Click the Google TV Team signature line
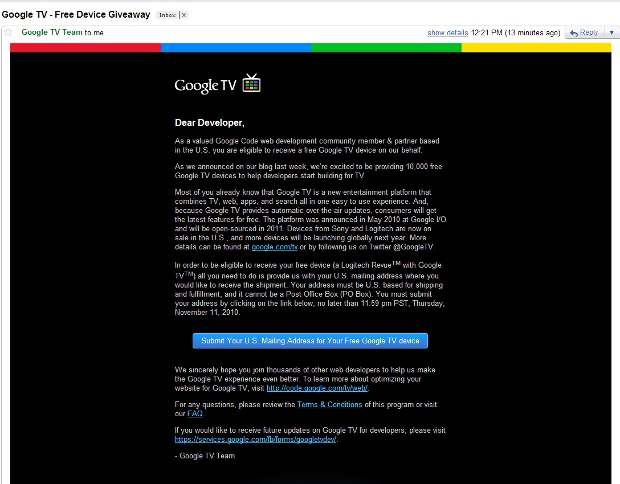The image size is (620, 484). click(205, 456)
